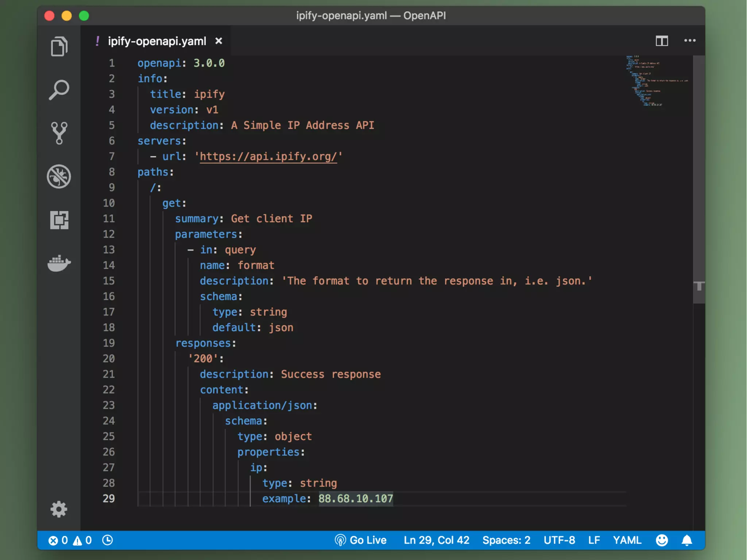The width and height of the screenshot is (747, 560).
Task: Open the Debug bug icon
Action: click(59, 177)
